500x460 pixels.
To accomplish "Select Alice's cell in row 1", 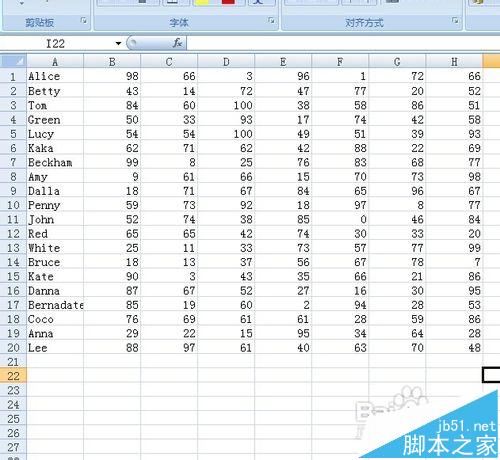I will pos(55,76).
